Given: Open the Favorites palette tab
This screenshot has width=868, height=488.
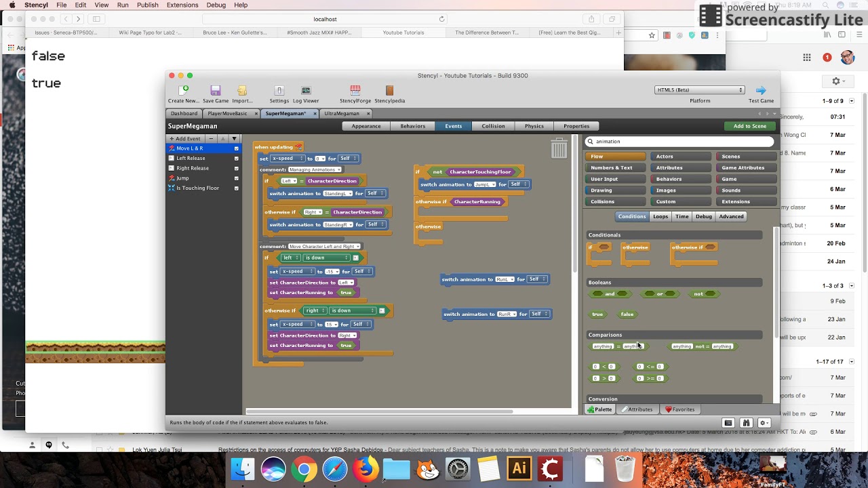Looking at the screenshot, I should click(679, 409).
